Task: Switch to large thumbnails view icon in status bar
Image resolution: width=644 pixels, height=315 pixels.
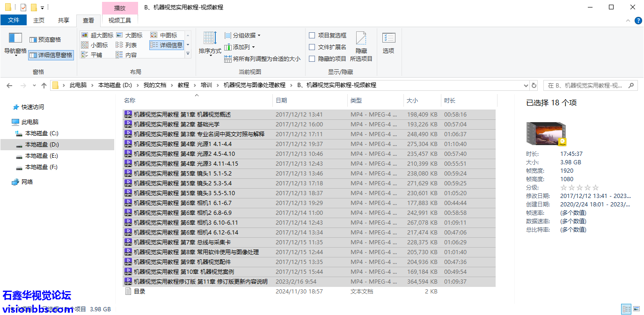Action: point(636,309)
